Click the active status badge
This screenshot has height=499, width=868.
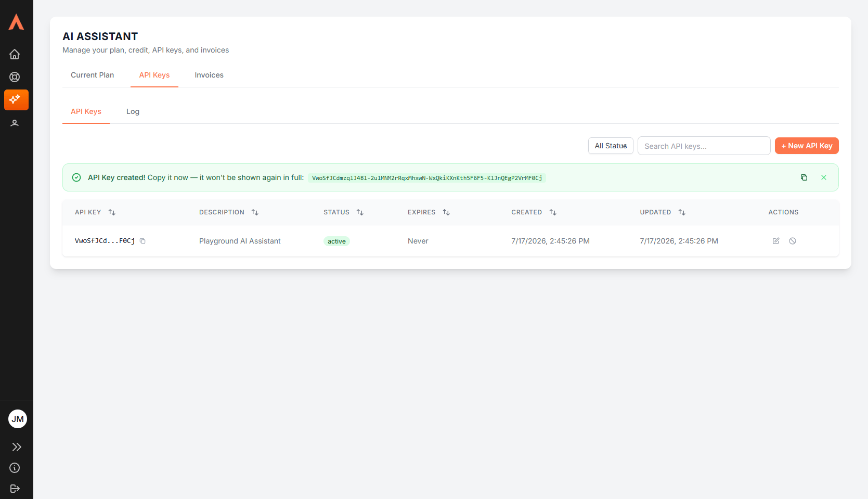336,241
